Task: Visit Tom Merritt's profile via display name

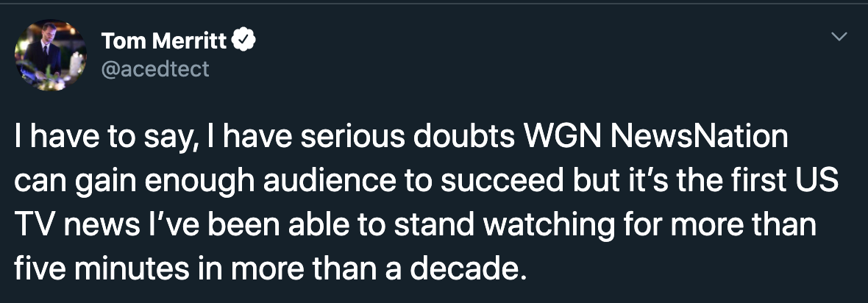Action: click(x=164, y=40)
